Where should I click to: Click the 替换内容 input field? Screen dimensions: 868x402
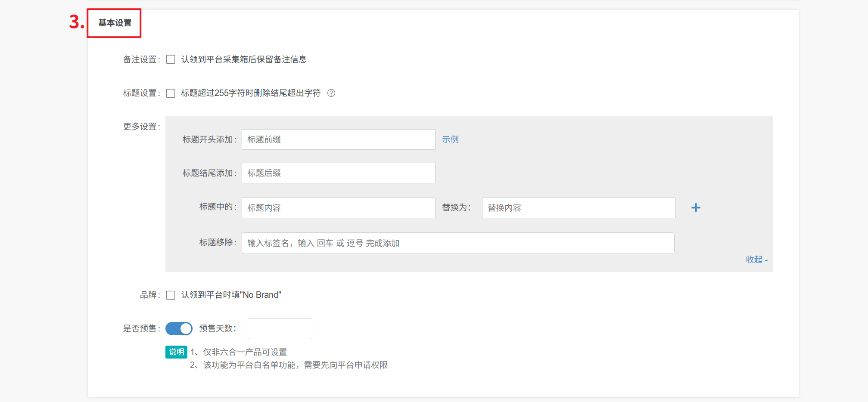point(578,208)
